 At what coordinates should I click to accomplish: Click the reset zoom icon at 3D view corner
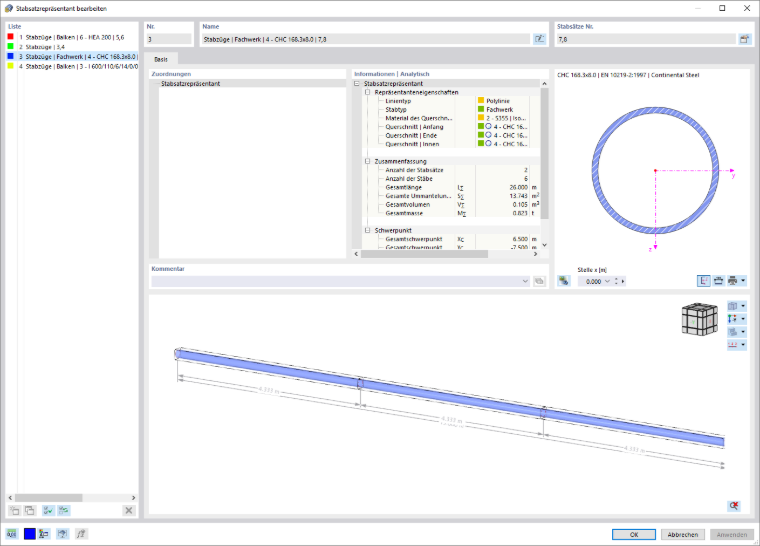click(734, 506)
